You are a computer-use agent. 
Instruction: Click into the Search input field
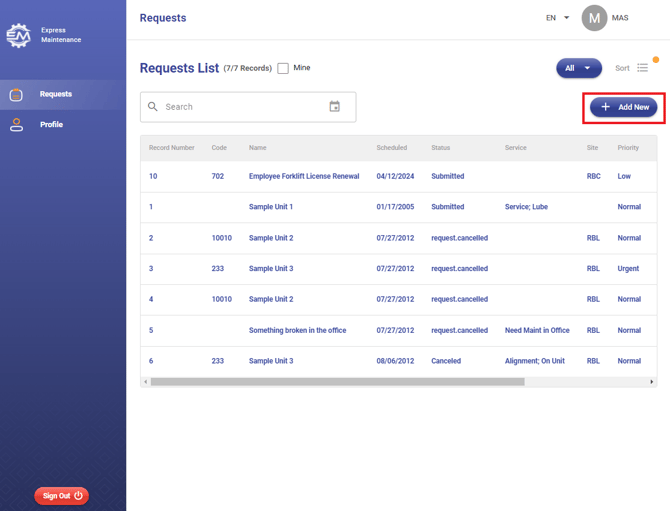[x=240, y=107]
